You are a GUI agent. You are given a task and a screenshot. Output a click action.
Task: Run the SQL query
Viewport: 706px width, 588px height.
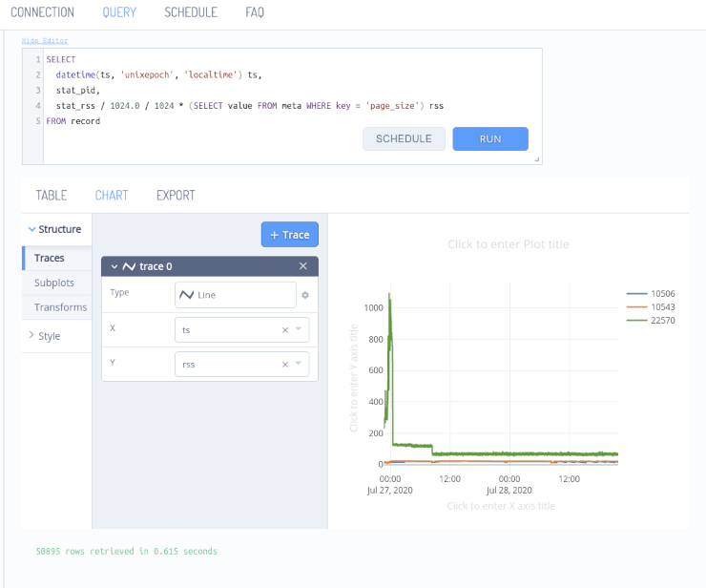click(490, 138)
